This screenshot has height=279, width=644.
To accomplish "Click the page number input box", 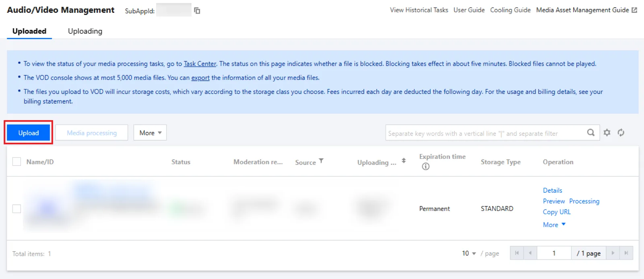I will coord(554,253).
